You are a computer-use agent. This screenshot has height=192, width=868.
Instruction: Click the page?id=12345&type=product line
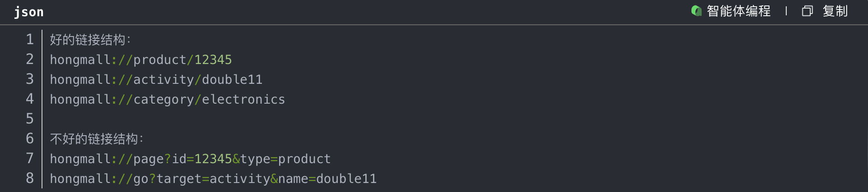click(190, 159)
